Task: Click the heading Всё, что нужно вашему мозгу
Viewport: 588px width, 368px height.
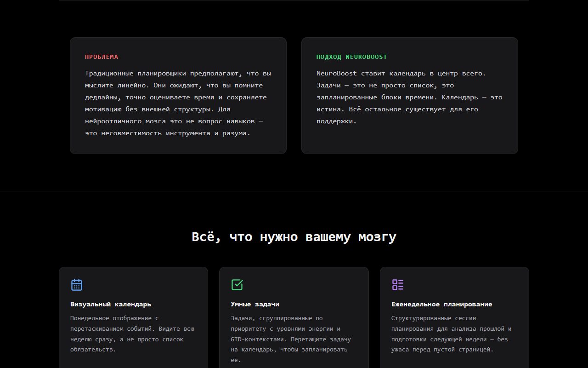Action: click(x=294, y=237)
